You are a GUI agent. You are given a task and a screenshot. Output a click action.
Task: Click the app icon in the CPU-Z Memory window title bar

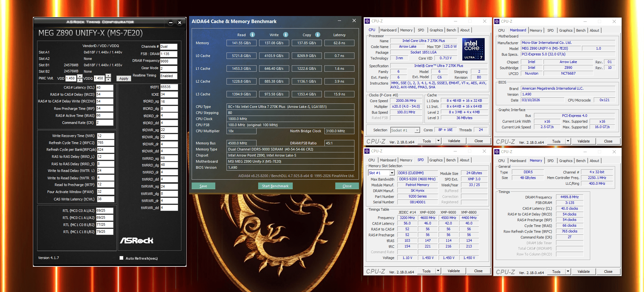497,152
